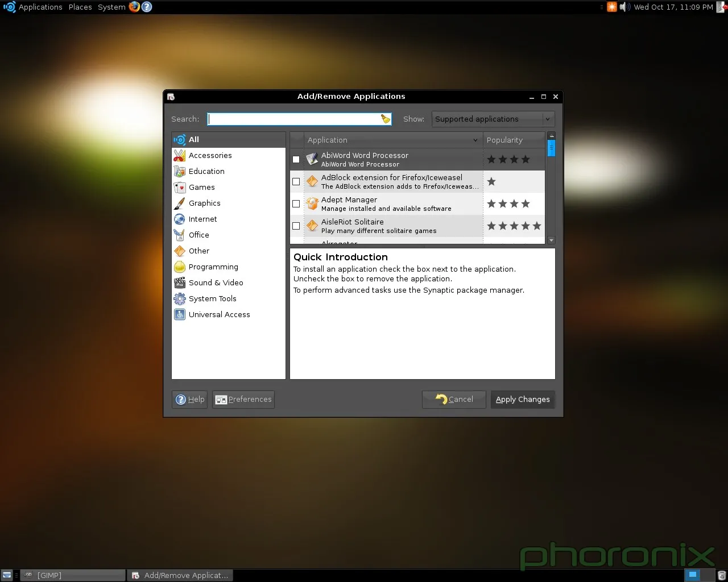Viewport: 728px width, 582px height.
Task: Open the Applications menu
Action: click(40, 7)
